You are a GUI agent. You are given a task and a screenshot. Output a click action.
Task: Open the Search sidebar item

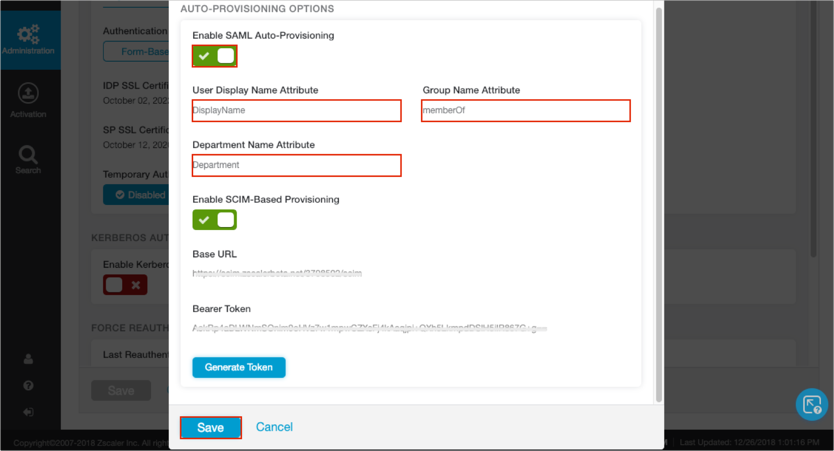point(28,158)
